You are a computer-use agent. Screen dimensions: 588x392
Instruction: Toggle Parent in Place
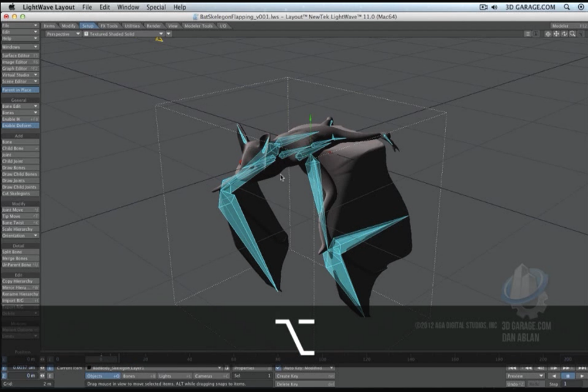(x=20, y=89)
